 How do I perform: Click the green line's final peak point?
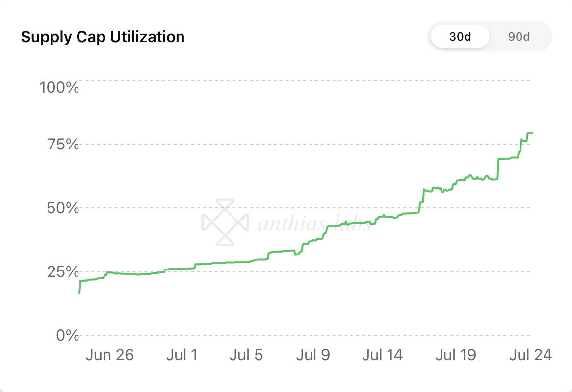click(532, 133)
